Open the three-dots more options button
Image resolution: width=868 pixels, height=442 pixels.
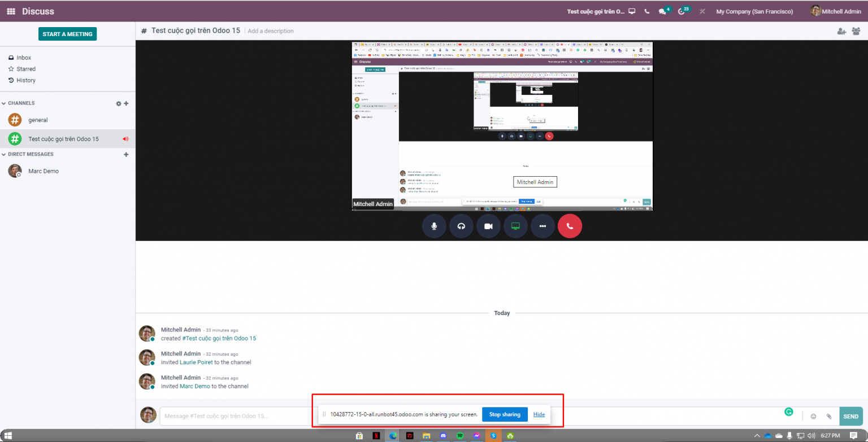click(x=542, y=226)
